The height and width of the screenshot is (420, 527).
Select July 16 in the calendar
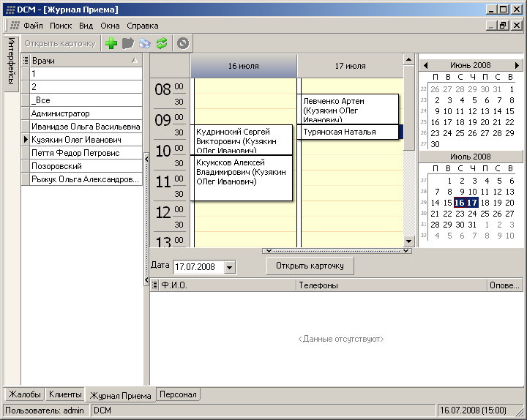tap(460, 203)
